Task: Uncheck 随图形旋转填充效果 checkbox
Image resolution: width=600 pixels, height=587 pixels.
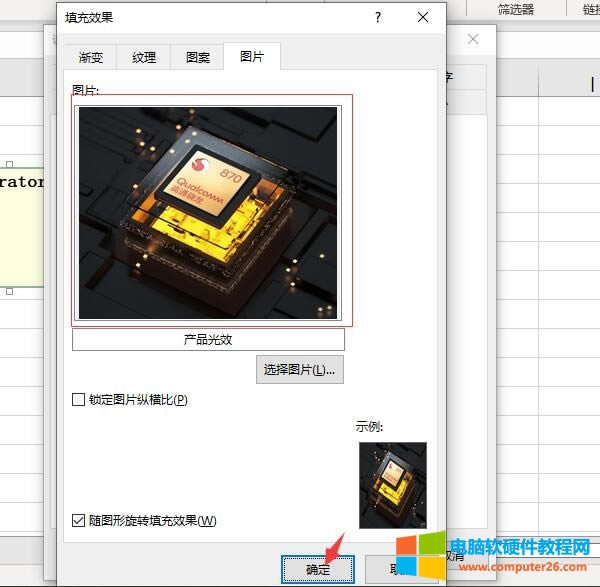Action: tap(79, 520)
